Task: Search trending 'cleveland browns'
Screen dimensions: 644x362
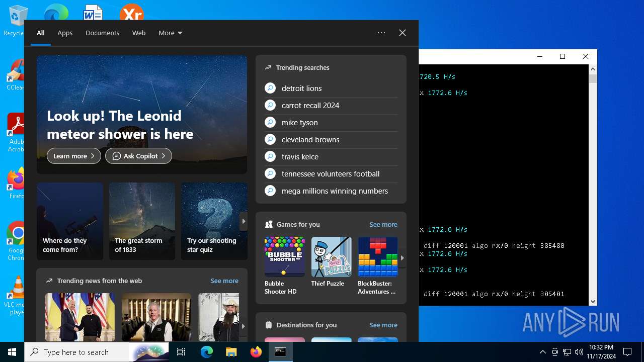Action: click(x=331, y=140)
